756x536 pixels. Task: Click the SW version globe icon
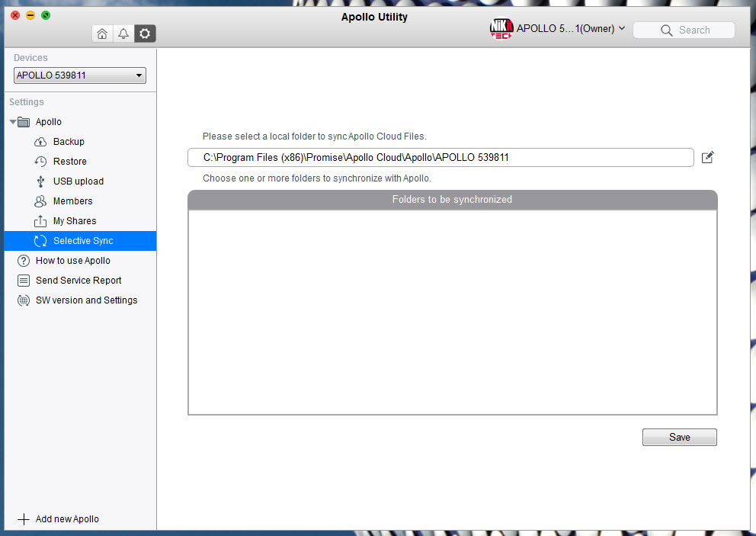(x=23, y=300)
